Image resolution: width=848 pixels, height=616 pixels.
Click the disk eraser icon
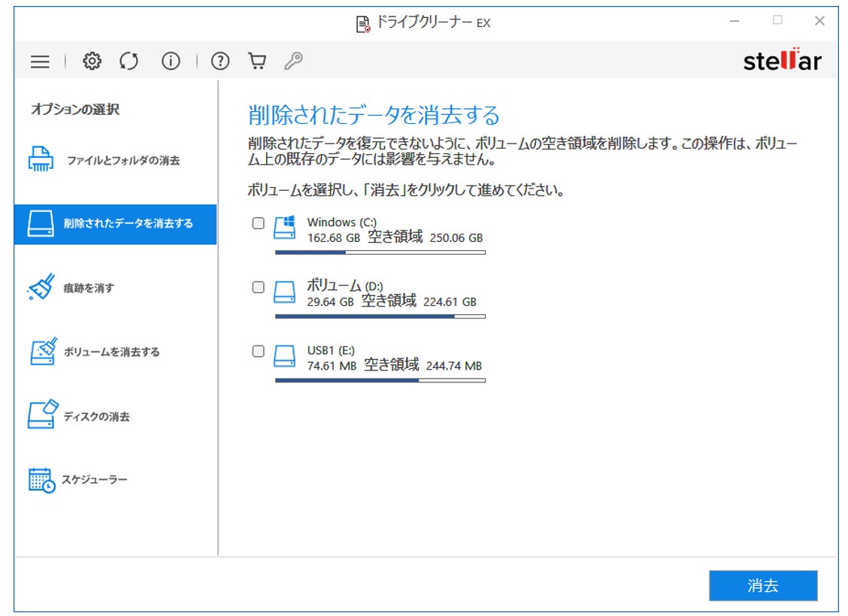click(43, 415)
